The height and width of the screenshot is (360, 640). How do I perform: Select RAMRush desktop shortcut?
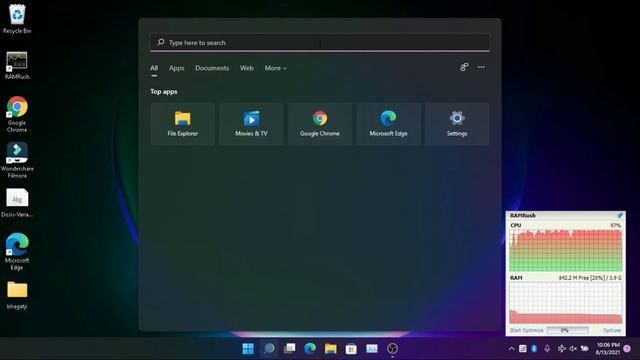(x=17, y=65)
